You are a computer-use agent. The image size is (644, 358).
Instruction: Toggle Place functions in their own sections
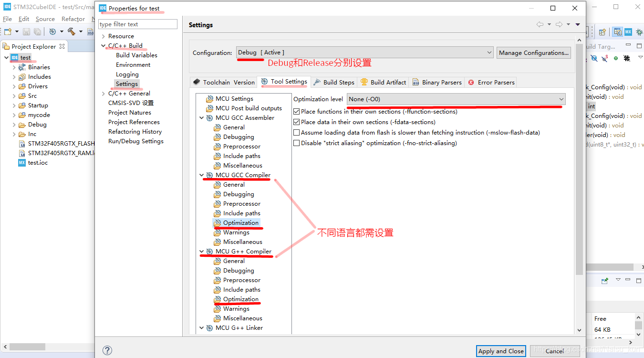pos(297,111)
